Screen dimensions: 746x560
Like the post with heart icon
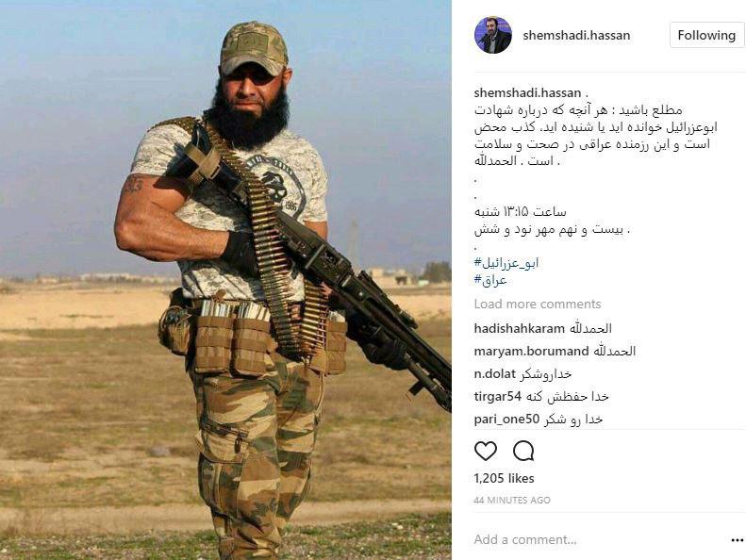[x=486, y=451]
